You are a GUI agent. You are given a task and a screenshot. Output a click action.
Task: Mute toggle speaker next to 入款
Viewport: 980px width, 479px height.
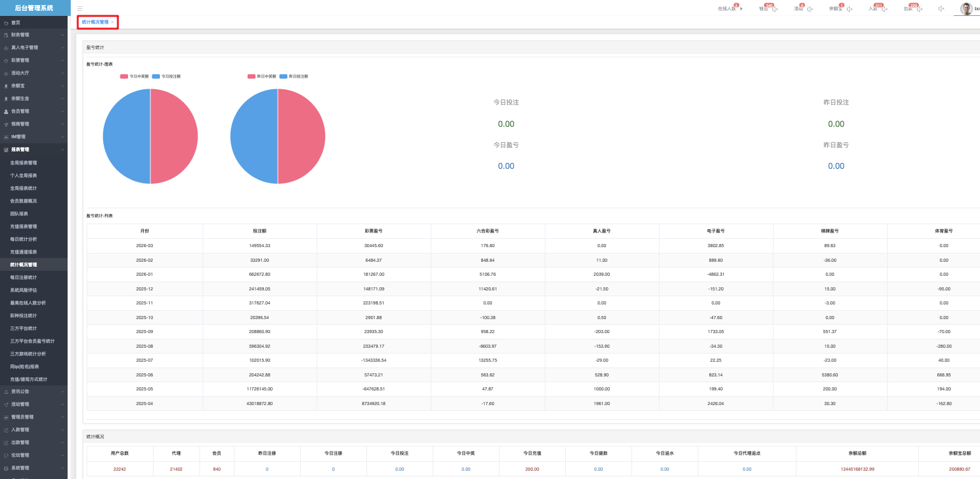point(884,9)
